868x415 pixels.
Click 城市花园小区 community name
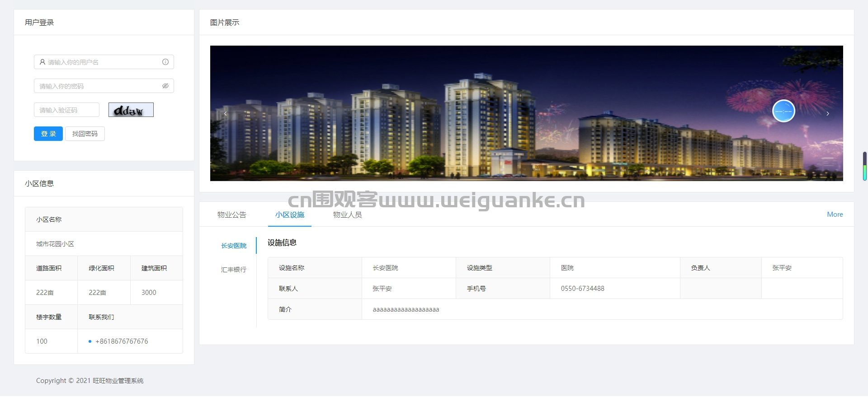pos(55,244)
